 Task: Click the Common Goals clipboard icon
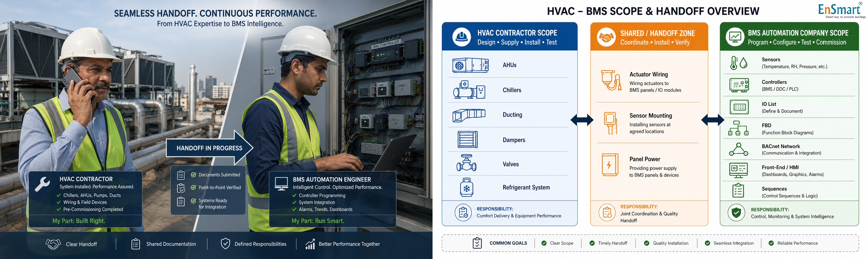tap(477, 243)
